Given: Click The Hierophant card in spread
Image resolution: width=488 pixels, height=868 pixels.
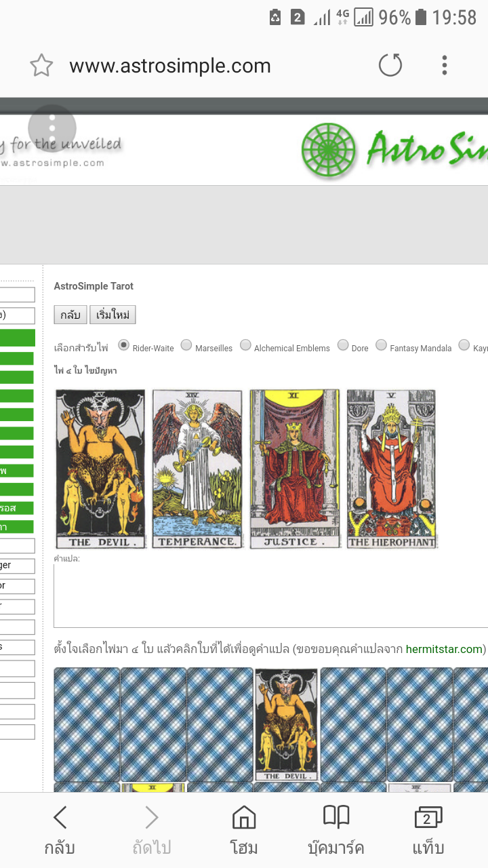Looking at the screenshot, I should point(391,469).
